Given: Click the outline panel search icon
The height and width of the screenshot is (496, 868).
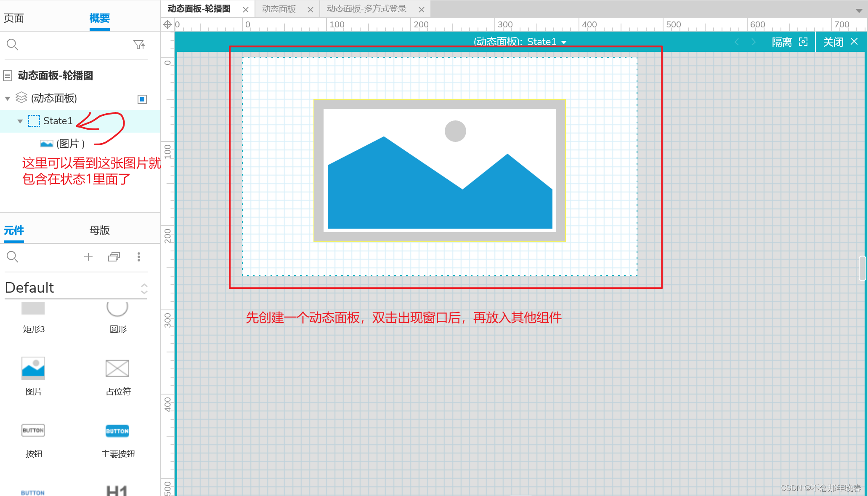Looking at the screenshot, I should click(x=12, y=44).
